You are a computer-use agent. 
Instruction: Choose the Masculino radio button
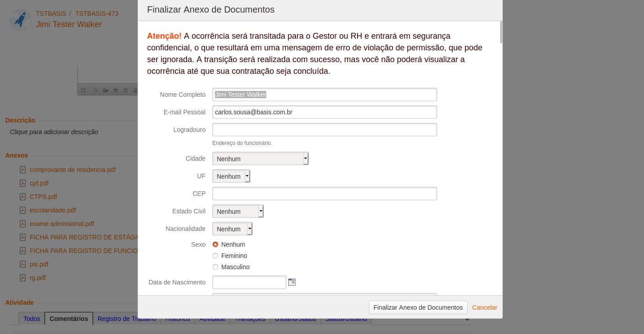(x=215, y=267)
